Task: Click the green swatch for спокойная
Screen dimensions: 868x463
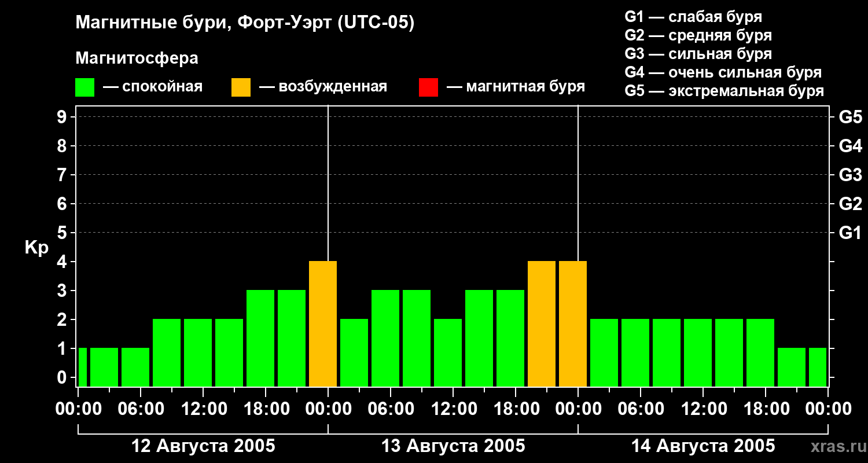Action: (84, 87)
